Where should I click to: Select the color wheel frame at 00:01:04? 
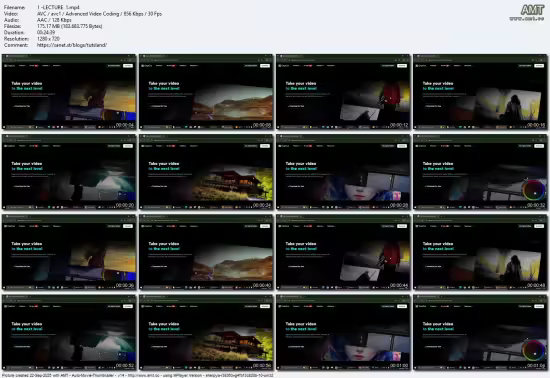tap(480, 332)
